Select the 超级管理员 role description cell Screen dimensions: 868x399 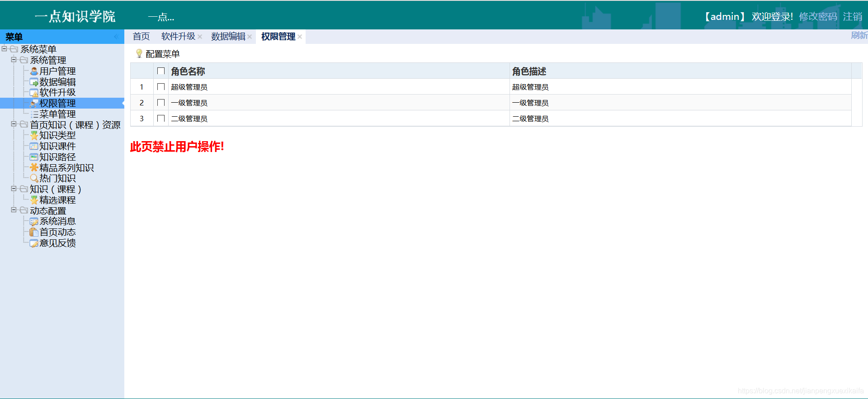point(680,87)
